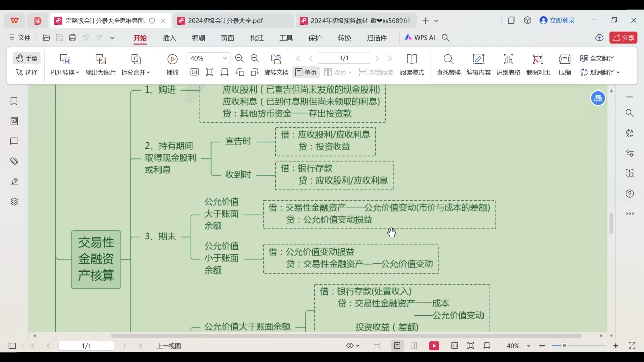This screenshot has width=644, height=362.
Task: Click the status bar zoom in plus
Action: coord(616,346)
